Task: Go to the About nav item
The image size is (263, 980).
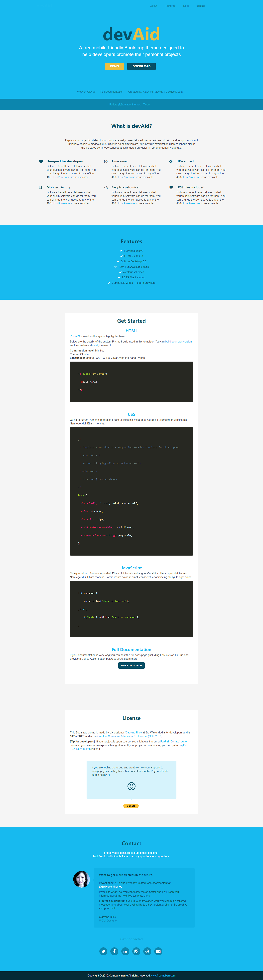Action: [153, 6]
